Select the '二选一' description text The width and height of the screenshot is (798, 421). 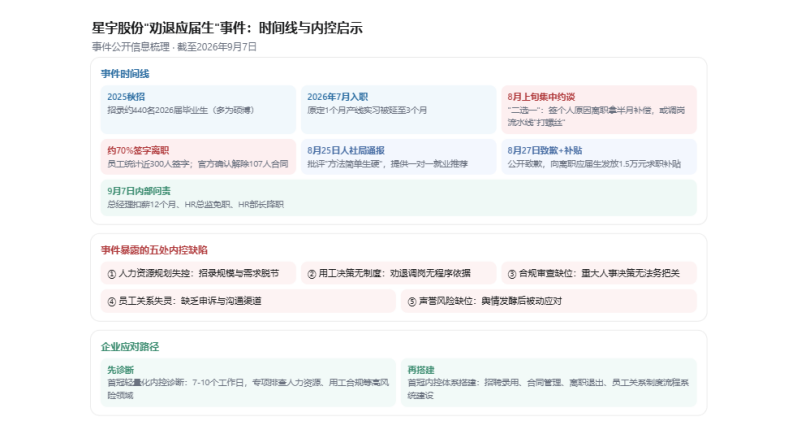[x=596, y=116]
